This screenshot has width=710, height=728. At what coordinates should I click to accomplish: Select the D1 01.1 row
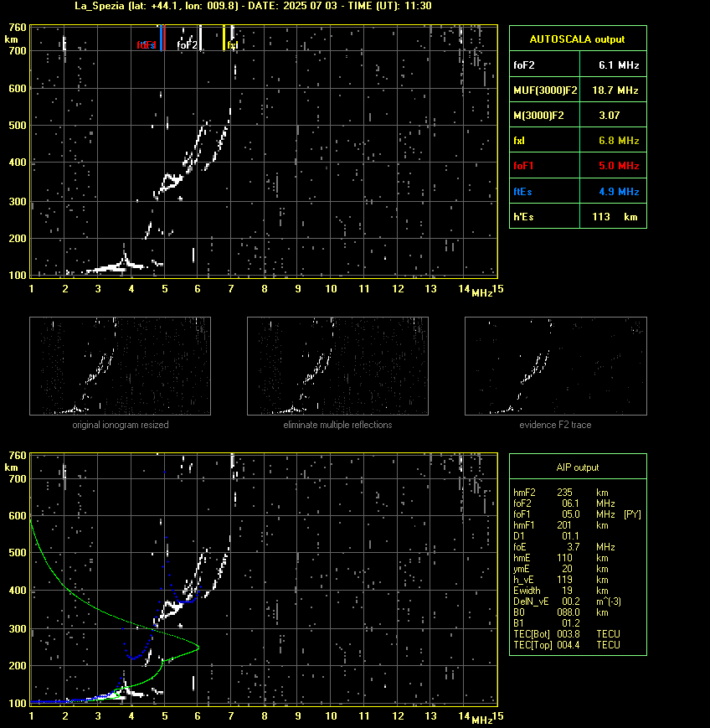tap(546, 536)
